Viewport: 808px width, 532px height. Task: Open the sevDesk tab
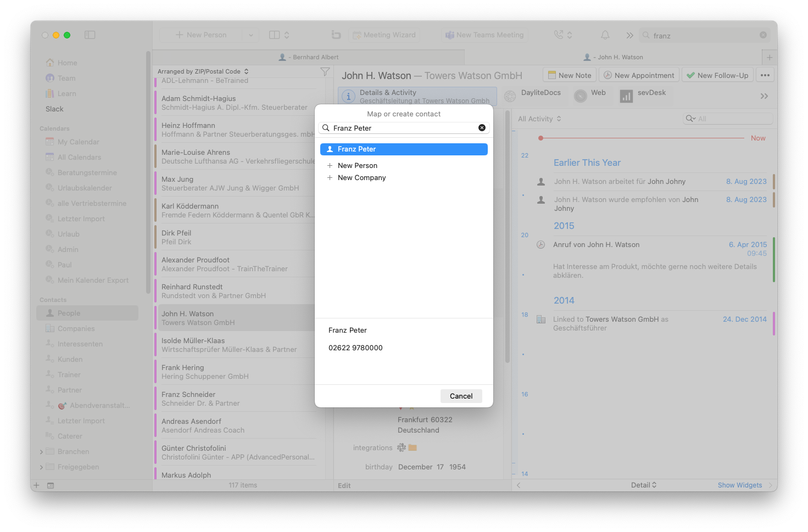click(x=643, y=94)
